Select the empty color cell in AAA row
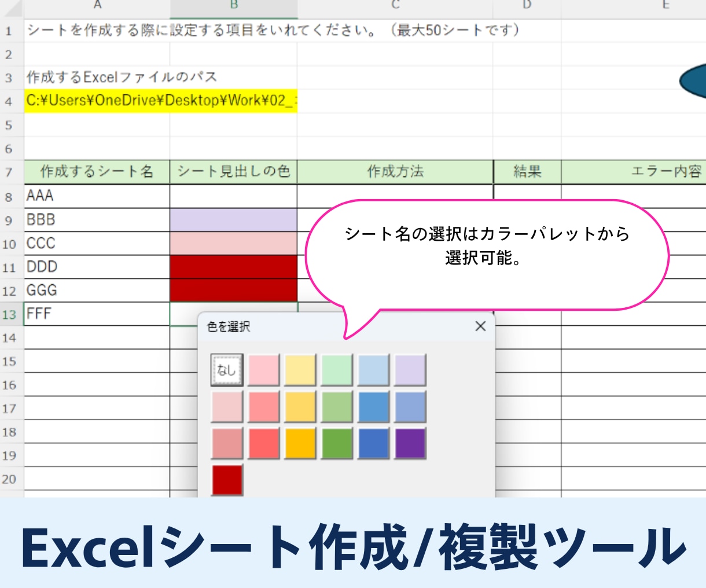Screen dimensions: 706x588 click(x=234, y=196)
